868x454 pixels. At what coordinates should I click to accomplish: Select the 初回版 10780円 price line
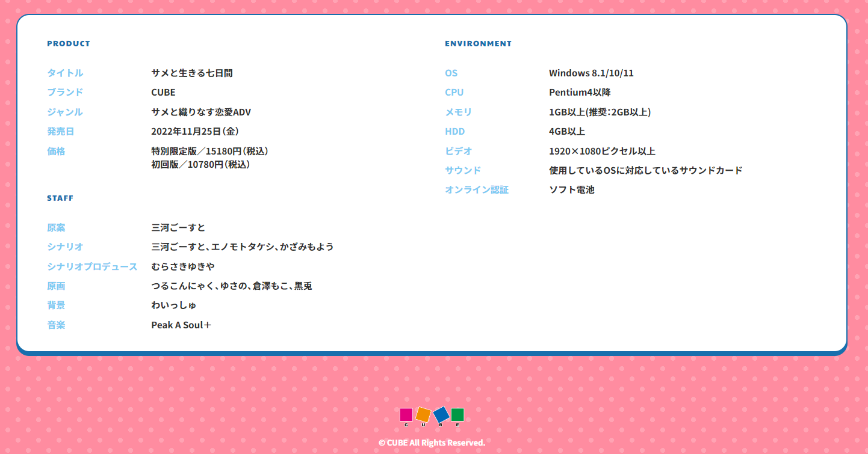click(x=200, y=164)
